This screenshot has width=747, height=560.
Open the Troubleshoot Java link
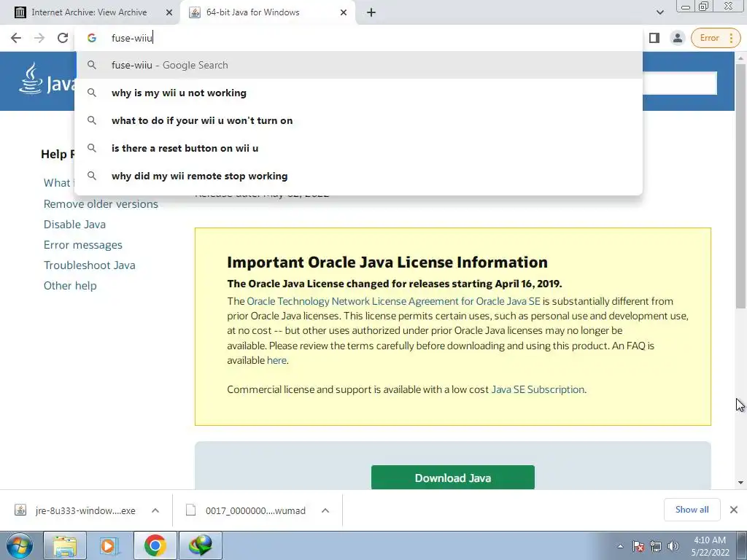[x=90, y=265]
